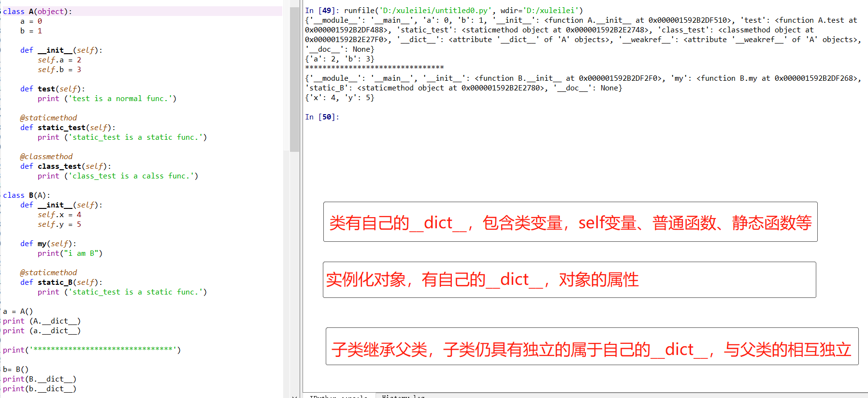Click the 'print (a.__dict__)' lowercase line

pos(42,331)
